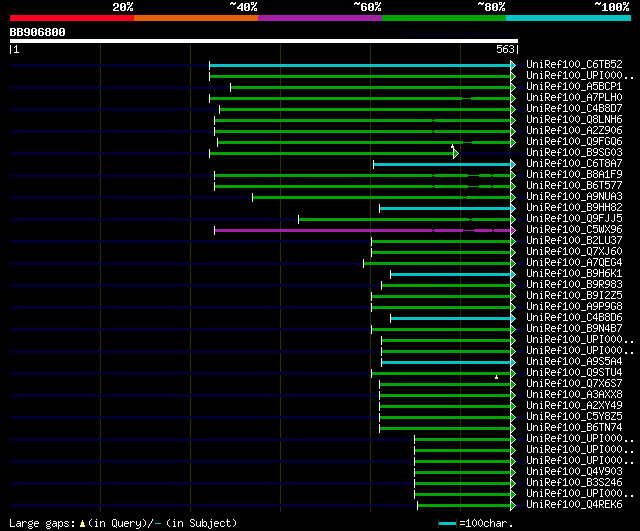The image size is (640, 531).
Task: Open the UniRef100_Q8LNH6 hit label
Action: click(574, 120)
